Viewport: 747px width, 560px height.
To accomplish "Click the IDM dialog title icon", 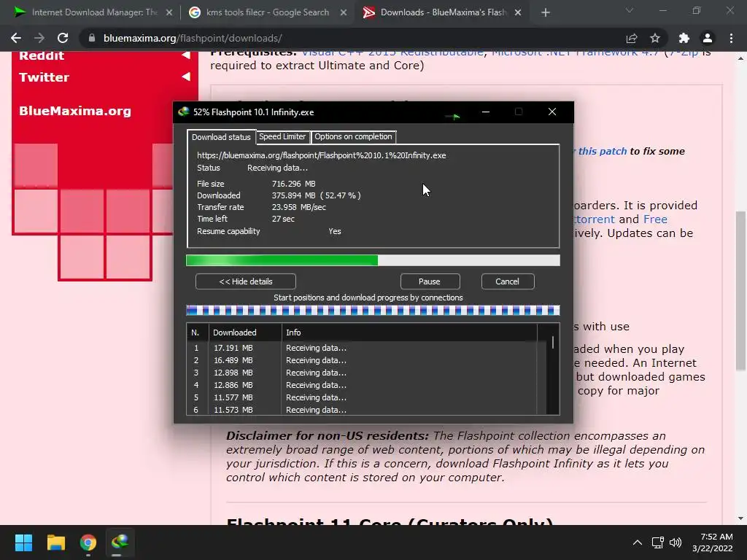I will [183, 112].
